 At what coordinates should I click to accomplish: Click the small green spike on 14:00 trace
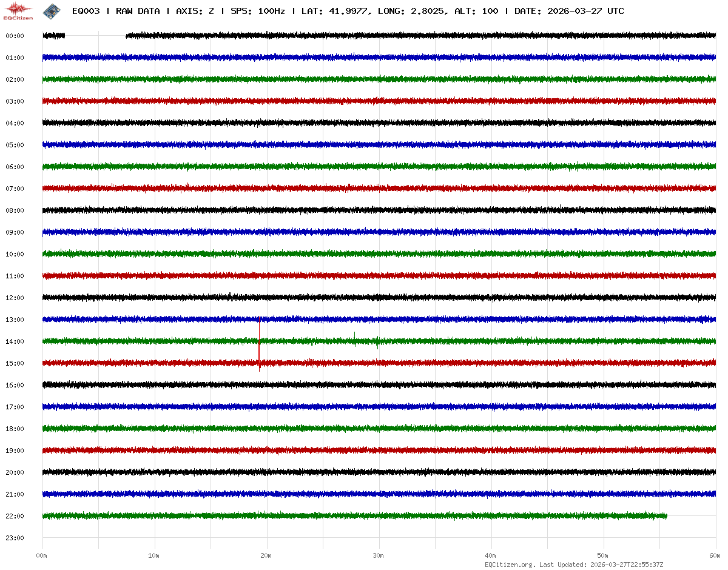point(354,335)
